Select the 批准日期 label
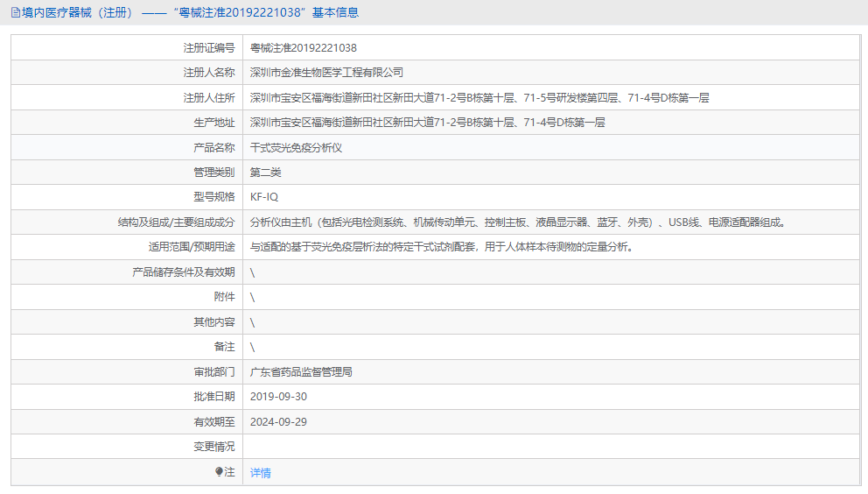868x494 pixels. [214, 397]
